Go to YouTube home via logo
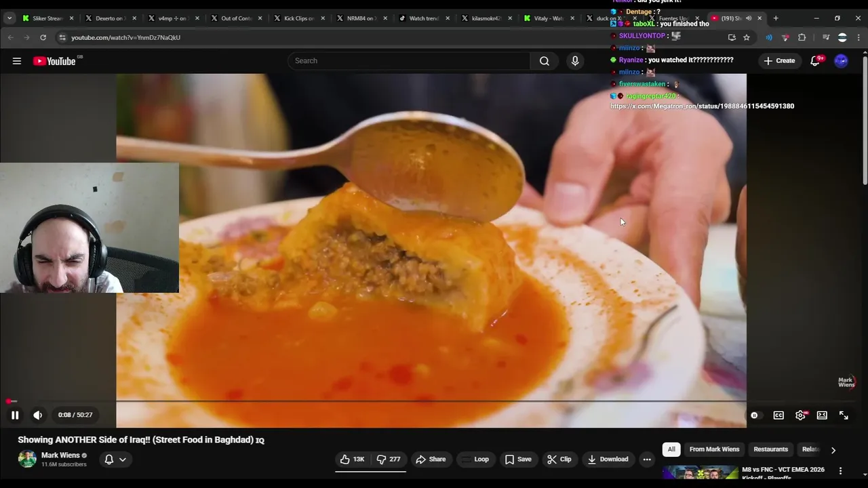 [55, 61]
